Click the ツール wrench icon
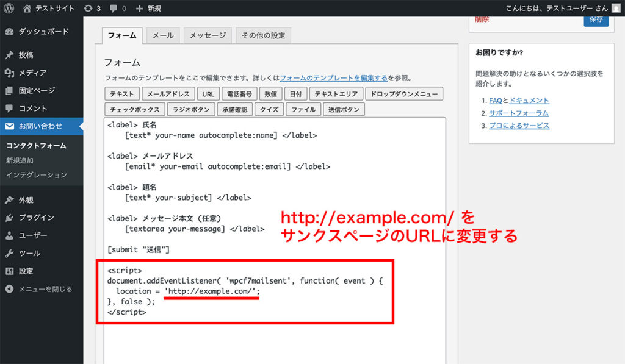The width and height of the screenshot is (625, 364). 9,253
